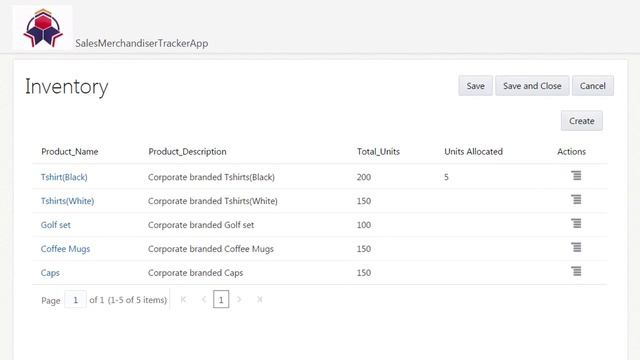640x360 pixels.
Task: Click the Actions column header
Action: coord(571,151)
